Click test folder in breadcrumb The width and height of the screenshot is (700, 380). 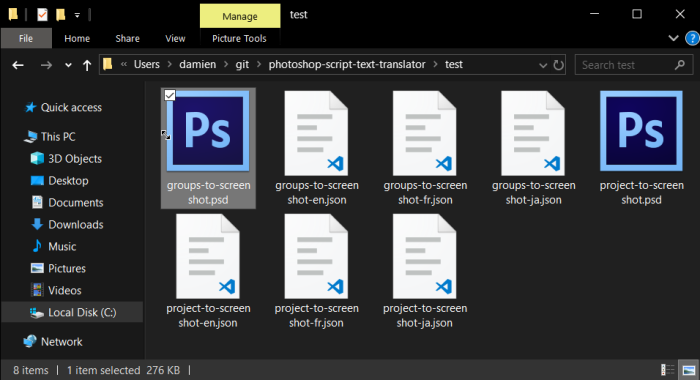coord(454,64)
